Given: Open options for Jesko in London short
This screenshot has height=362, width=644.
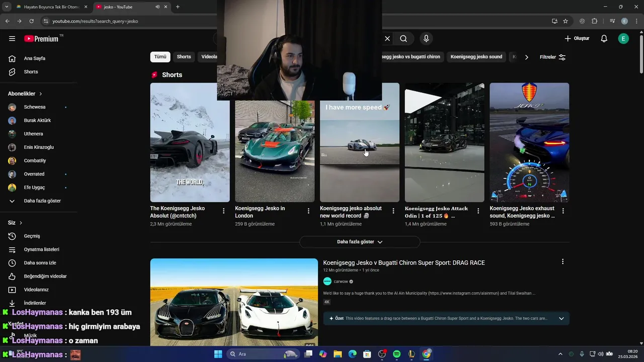Looking at the screenshot, I should pyautogui.click(x=308, y=211).
